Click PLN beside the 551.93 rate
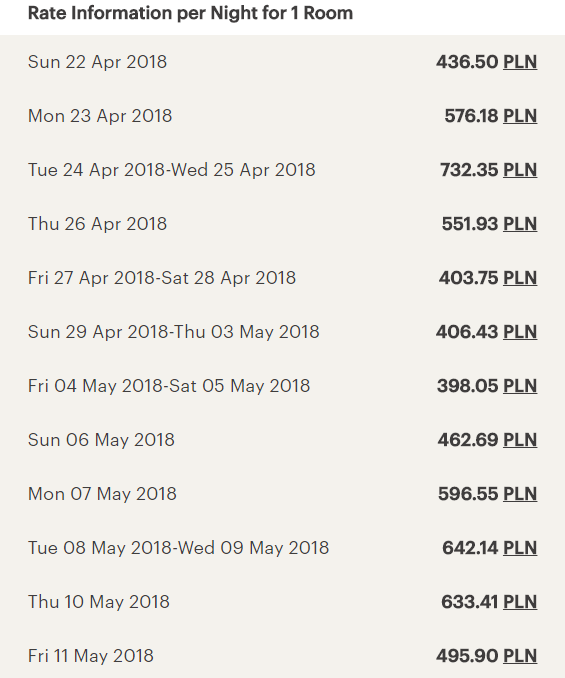The width and height of the screenshot is (565, 678). tap(520, 224)
